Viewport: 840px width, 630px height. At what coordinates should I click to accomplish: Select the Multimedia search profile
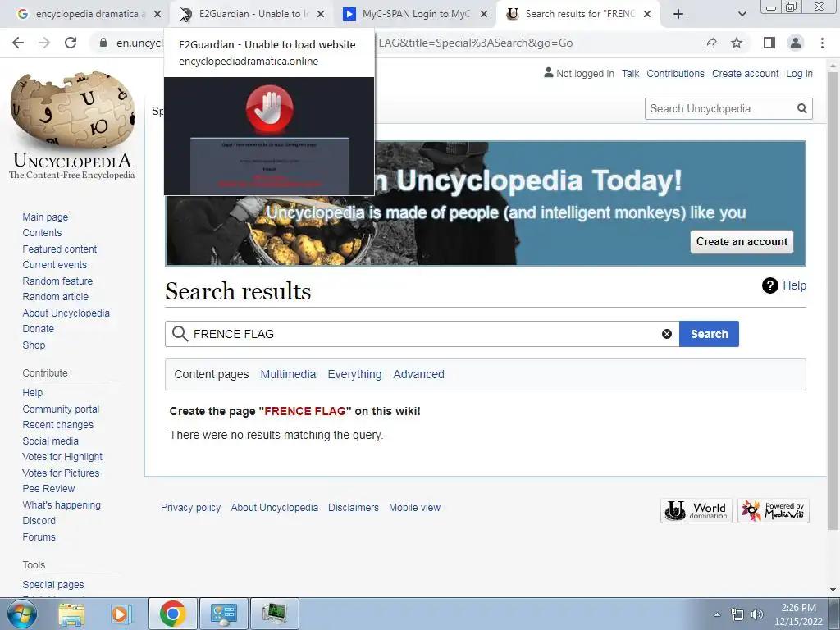coord(288,374)
